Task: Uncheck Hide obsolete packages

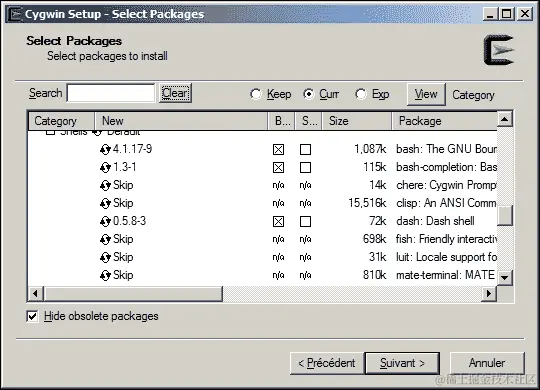Action: [32, 316]
